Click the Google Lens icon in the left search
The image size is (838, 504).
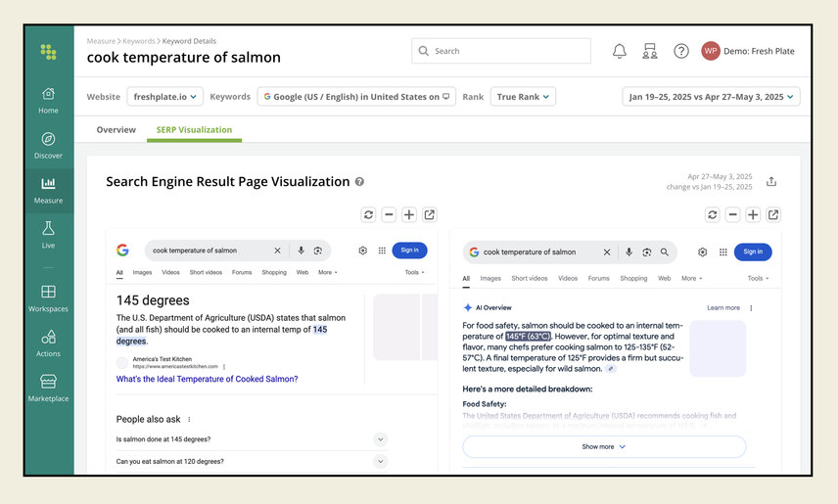point(318,251)
